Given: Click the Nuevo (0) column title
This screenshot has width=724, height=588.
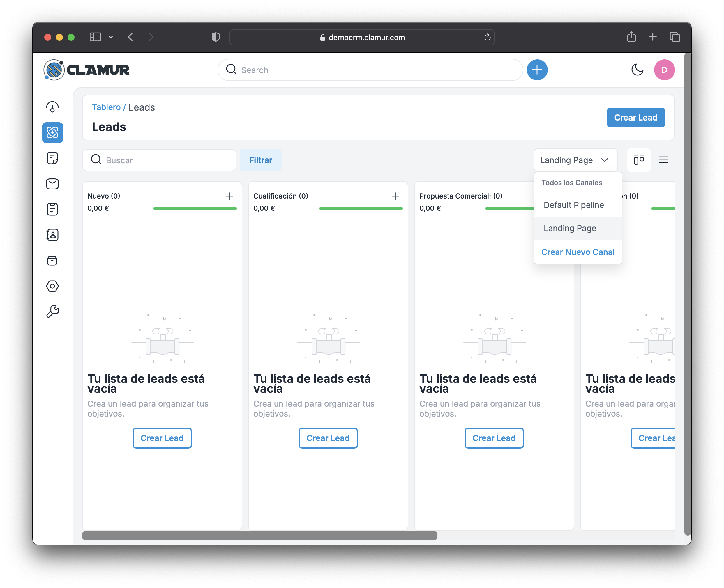Looking at the screenshot, I should pyautogui.click(x=104, y=196).
